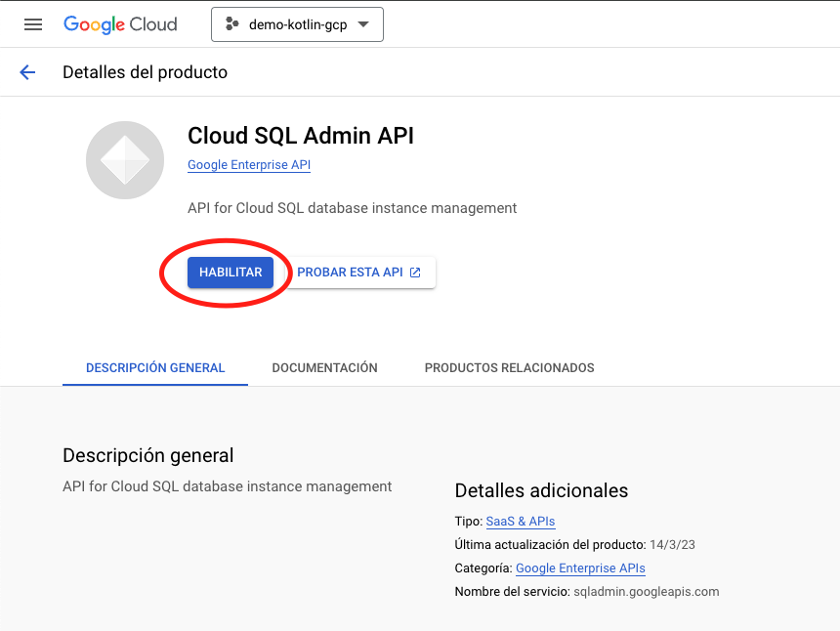Image resolution: width=840 pixels, height=631 pixels.
Task: Click the Detalles del producto page heading
Action: coord(145,72)
